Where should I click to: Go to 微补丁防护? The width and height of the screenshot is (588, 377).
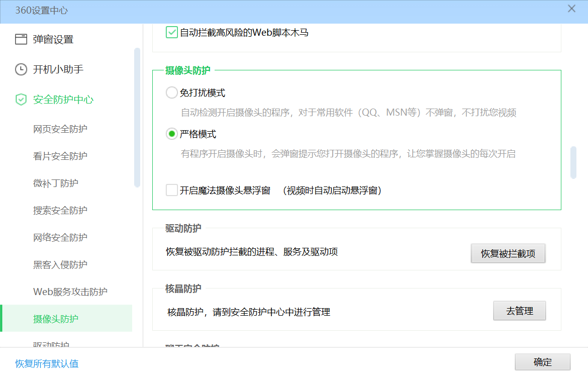(55, 183)
